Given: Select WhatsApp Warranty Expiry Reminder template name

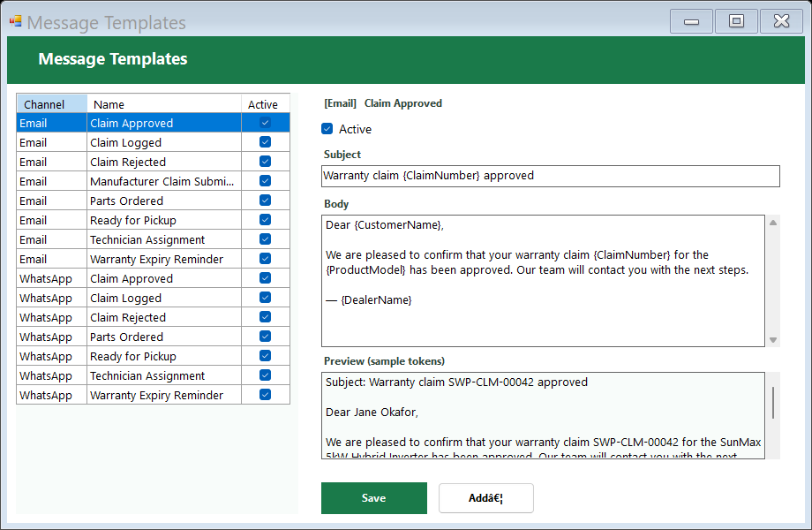Looking at the screenshot, I should 164,395.
